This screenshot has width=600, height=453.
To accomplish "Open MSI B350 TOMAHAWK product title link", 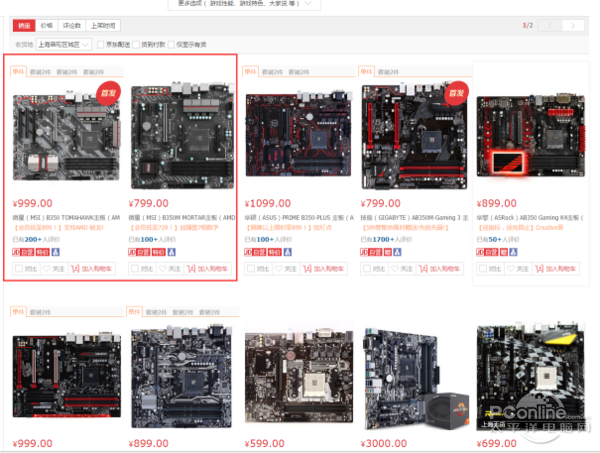I will click(66, 218).
